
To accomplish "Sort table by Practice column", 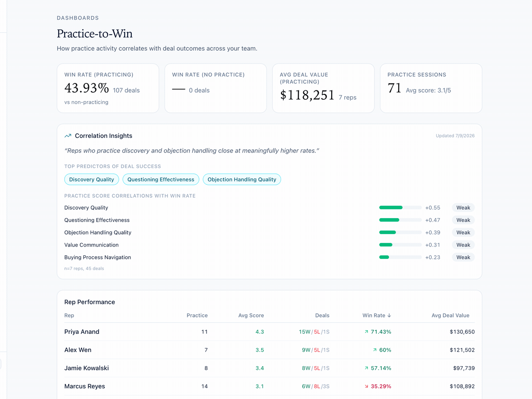I will click(x=197, y=316).
